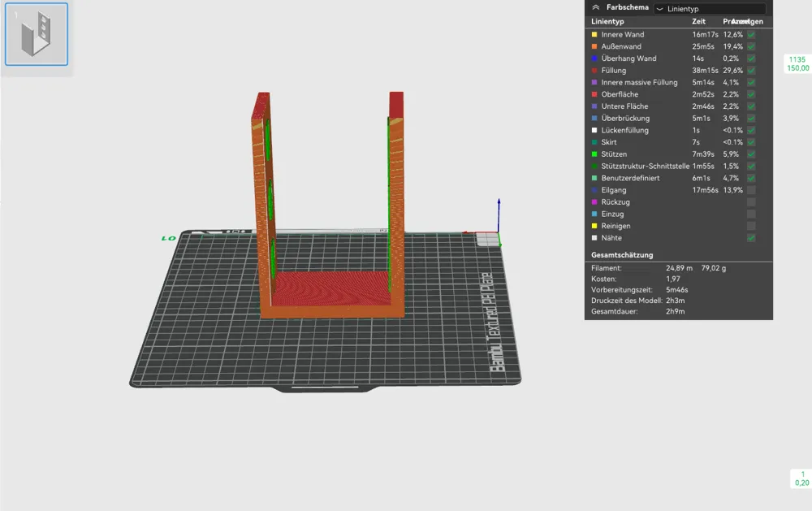Click the red Oberfläche color swatch
The width and height of the screenshot is (812, 511).
click(x=594, y=94)
